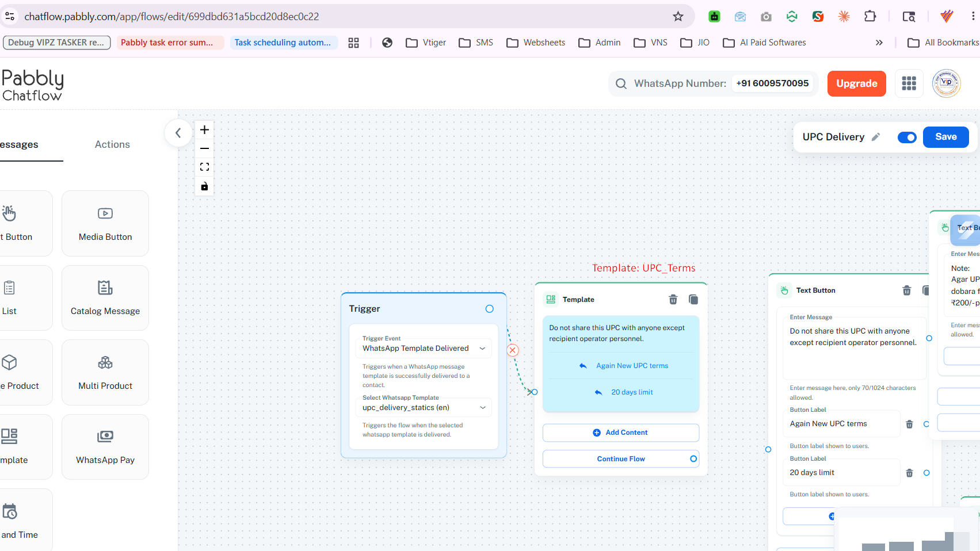Toggle the UPC Delivery flow switch
This screenshot has height=551, width=980.
907,137
